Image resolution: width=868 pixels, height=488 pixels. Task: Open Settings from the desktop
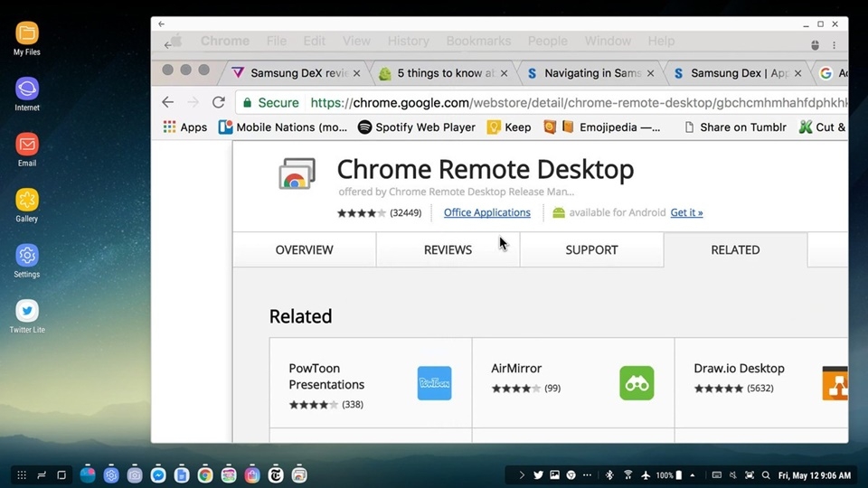(26, 260)
